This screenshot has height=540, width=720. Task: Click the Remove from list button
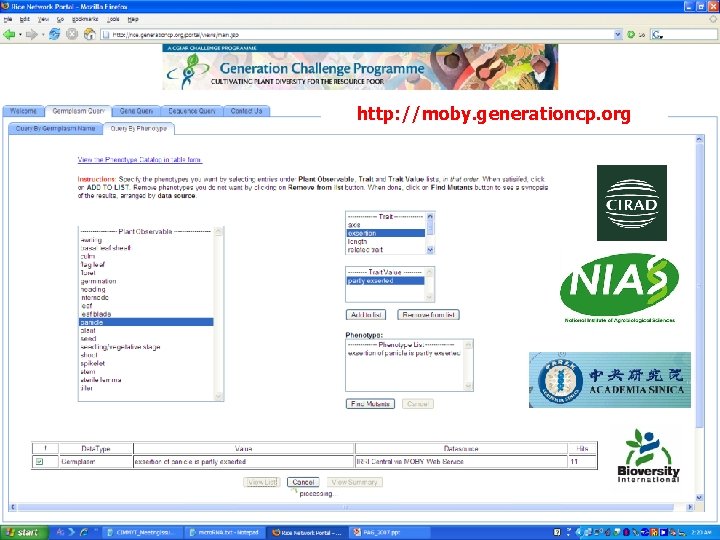[428, 315]
